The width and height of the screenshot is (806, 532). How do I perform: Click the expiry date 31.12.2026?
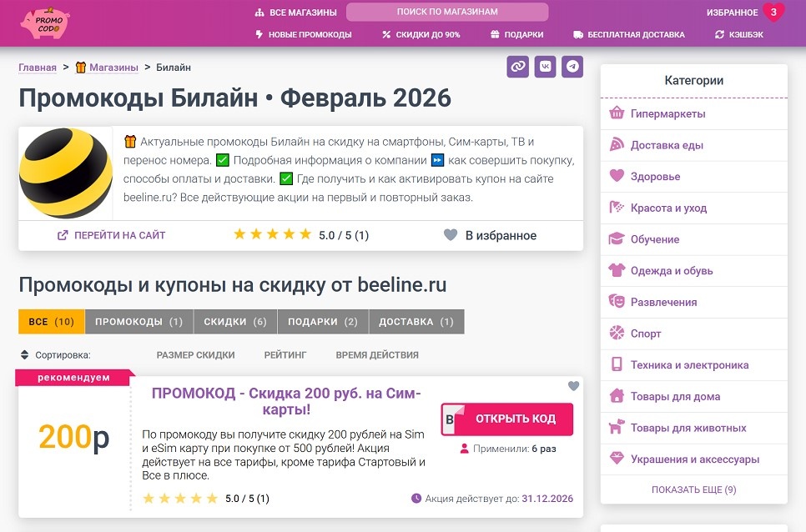547,498
